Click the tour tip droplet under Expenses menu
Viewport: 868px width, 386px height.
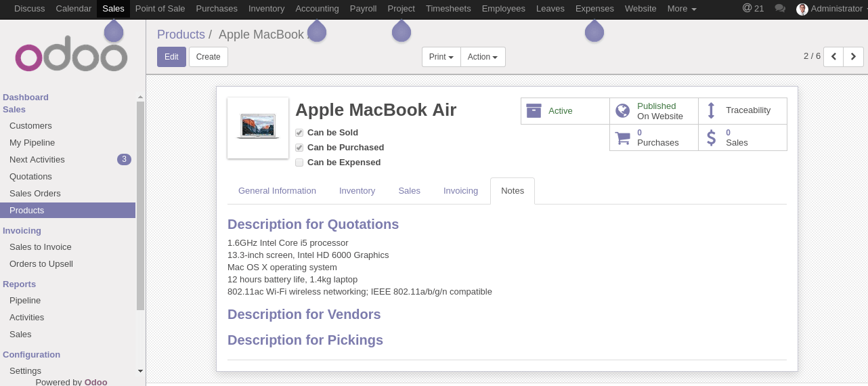(x=594, y=31)
